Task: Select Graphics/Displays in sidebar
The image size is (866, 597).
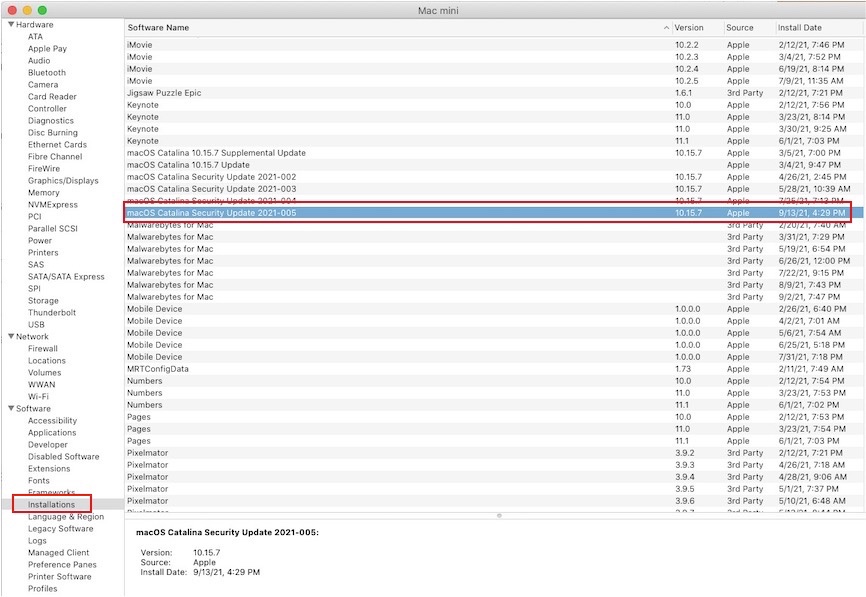Action: point(64,181)
